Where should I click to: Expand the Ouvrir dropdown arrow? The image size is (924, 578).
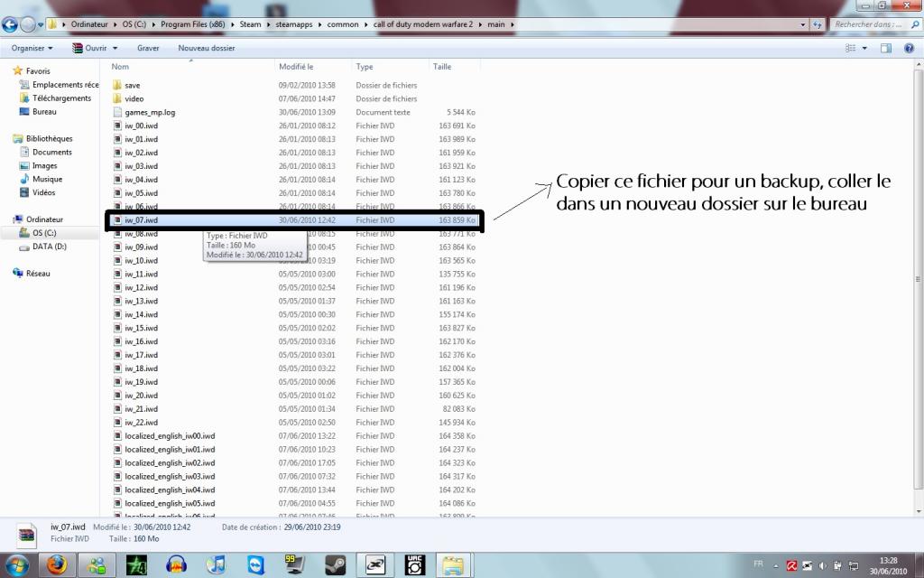click(x=115, y=49)
